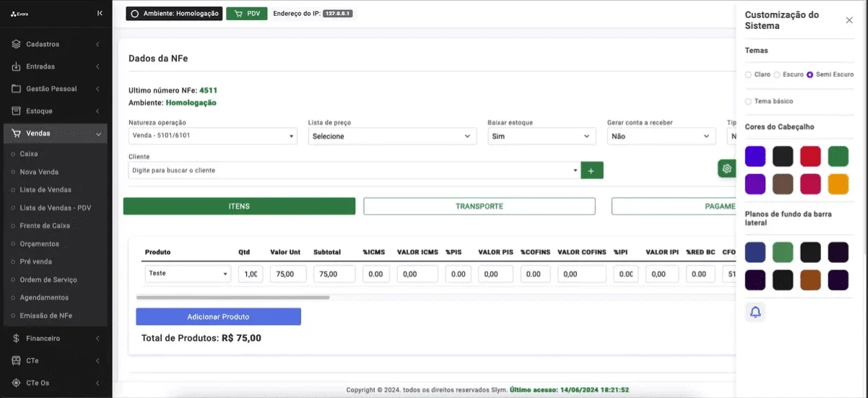The width and height of the screenshot is (868, 398).
Task: Click the green plus add-client button
Action: click(591, 170)
